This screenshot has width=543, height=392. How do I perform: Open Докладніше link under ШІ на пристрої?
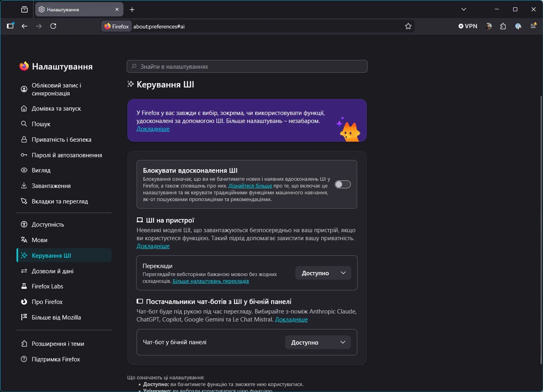[x=153, y=246]
